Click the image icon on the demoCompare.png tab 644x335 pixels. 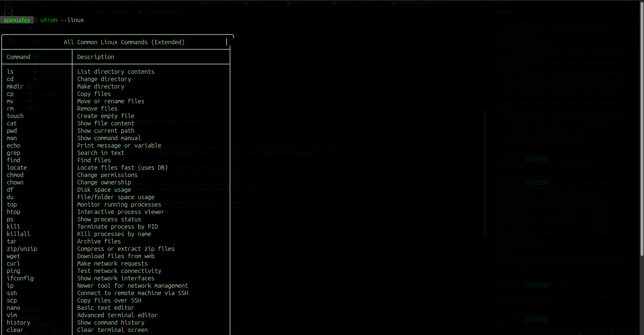point(394,3)
